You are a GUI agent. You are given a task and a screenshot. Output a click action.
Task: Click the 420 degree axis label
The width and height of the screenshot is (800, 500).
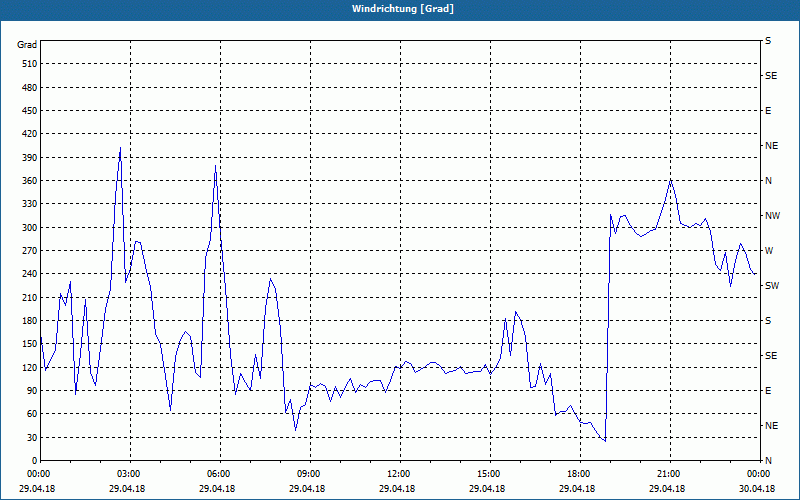point(30,134)
